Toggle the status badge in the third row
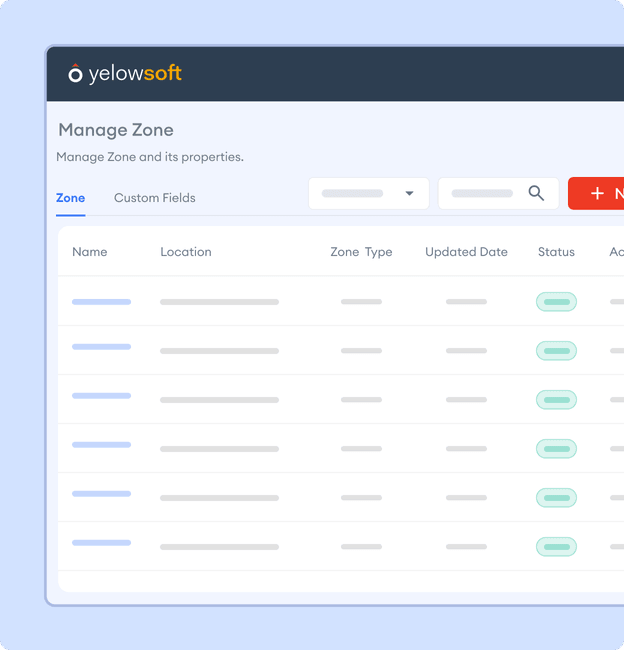 pyautogui.click(x=556, y=400)
